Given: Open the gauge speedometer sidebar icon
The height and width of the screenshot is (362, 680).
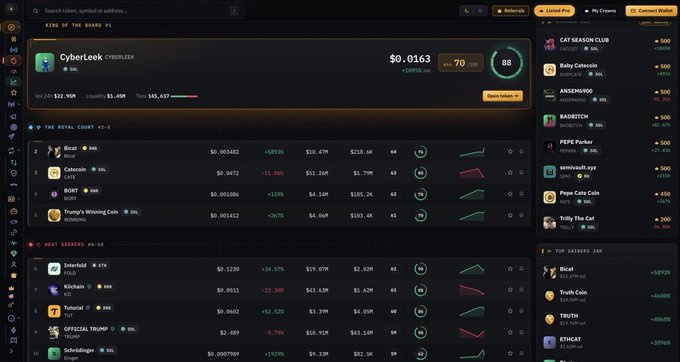Looking at the screenshot, I should [13, 72].
